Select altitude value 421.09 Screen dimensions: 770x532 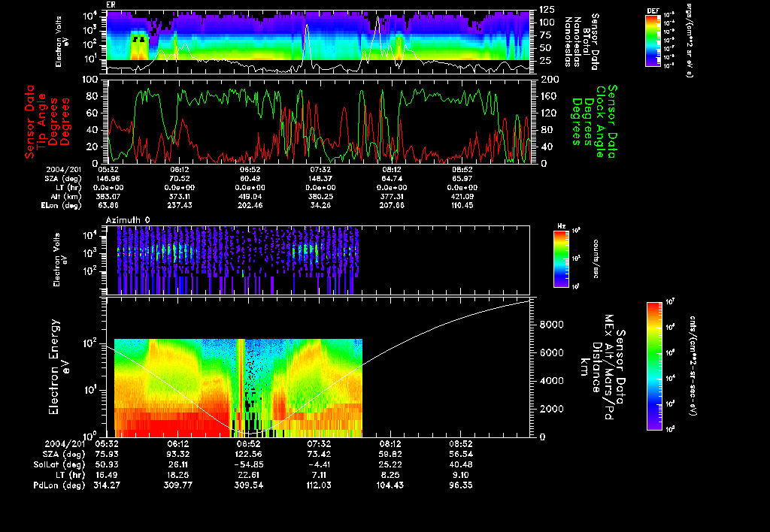pos(462,196)
